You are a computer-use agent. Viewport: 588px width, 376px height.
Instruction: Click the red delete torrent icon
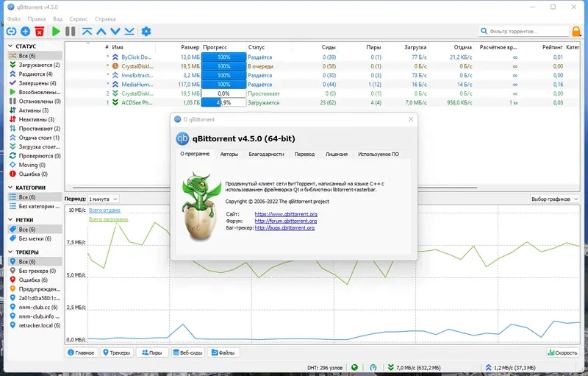[40, 32]
